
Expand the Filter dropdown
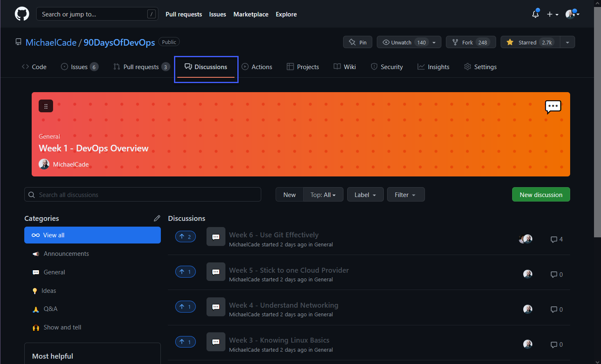[x=406, y=194]
